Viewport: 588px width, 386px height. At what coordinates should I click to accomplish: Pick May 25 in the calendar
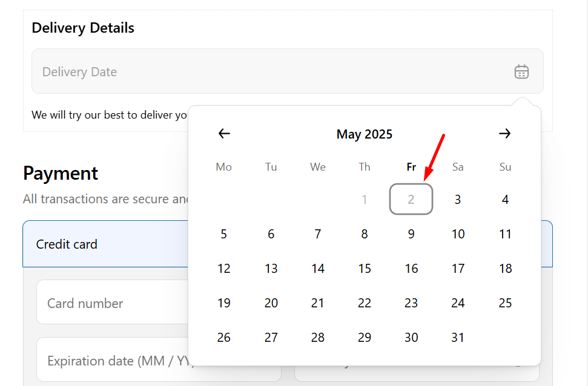pyautogui.click(x=505, y=303)
